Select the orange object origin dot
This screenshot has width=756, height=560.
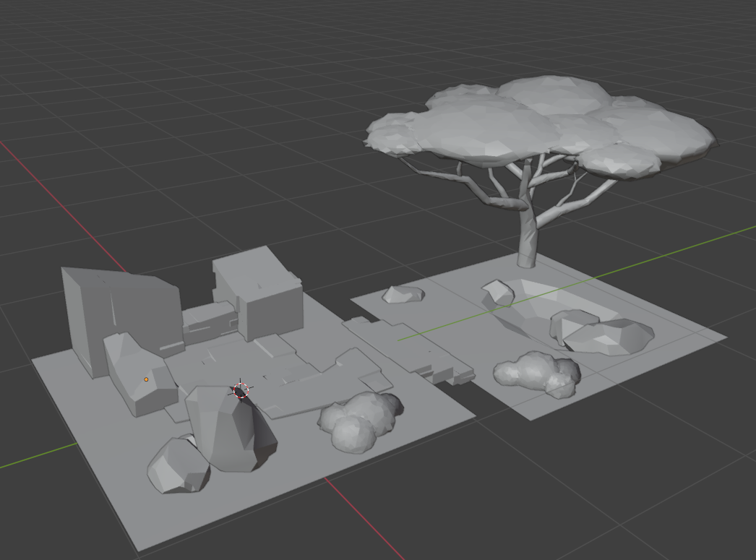tap(145, 378)
